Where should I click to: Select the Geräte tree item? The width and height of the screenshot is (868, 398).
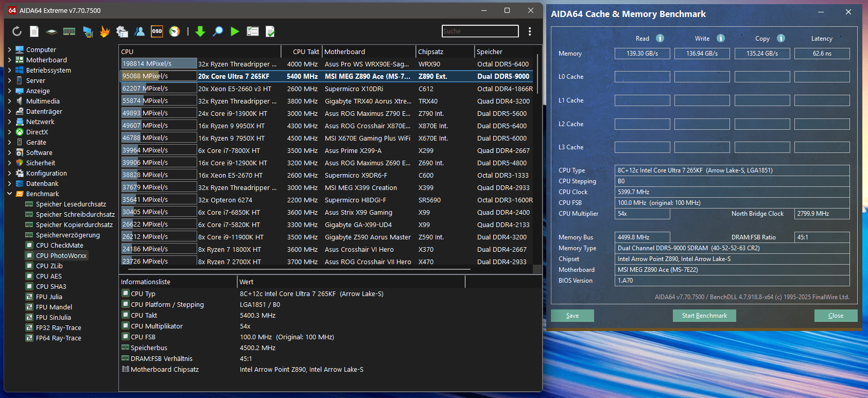(x=36, y=143)
